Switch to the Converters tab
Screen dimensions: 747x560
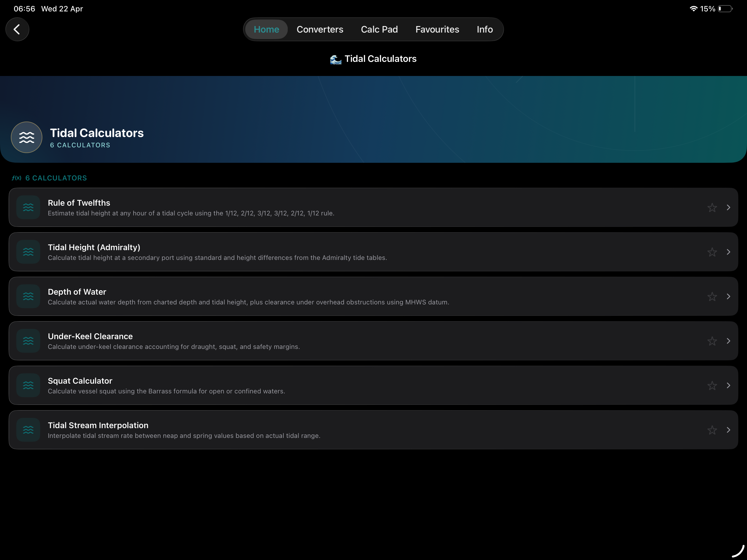(x=320, y=29)
